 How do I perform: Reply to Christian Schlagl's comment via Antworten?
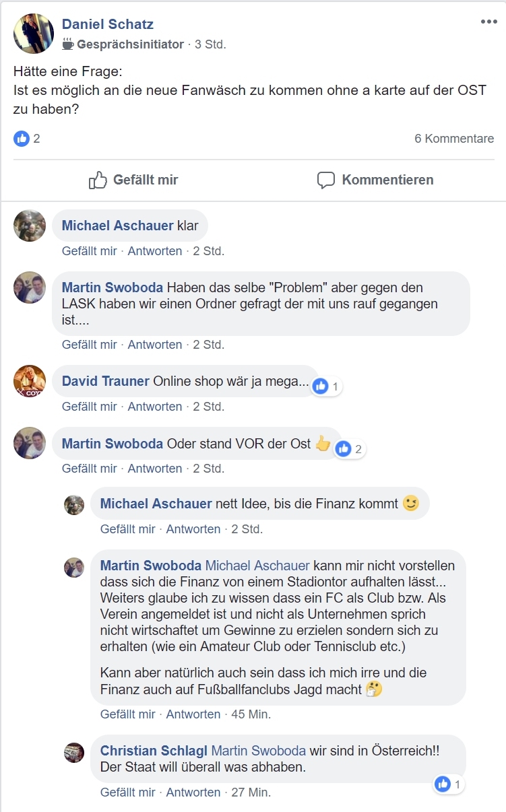tap(193, 792)
